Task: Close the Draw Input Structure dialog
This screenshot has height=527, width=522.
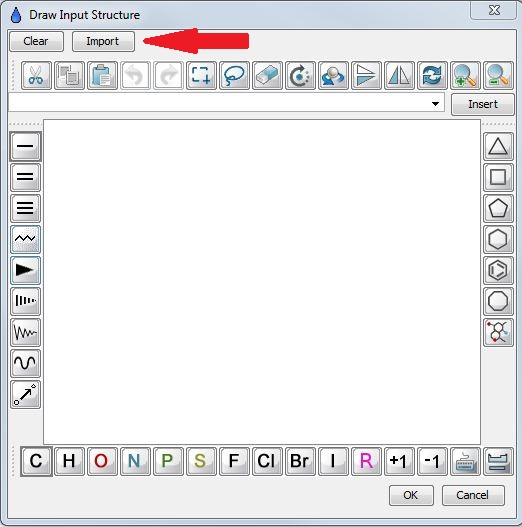Action: coord(494,10)
